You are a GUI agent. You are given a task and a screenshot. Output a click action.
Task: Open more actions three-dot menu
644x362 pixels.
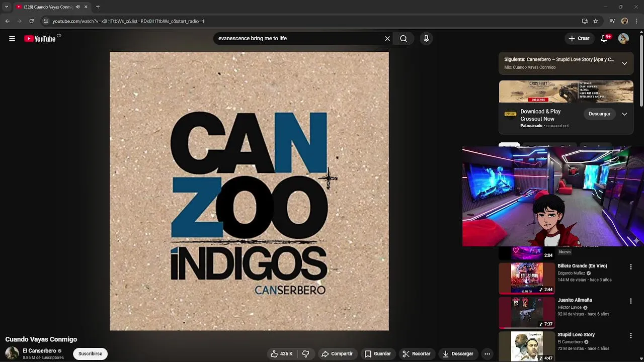(x=487, y=354)
